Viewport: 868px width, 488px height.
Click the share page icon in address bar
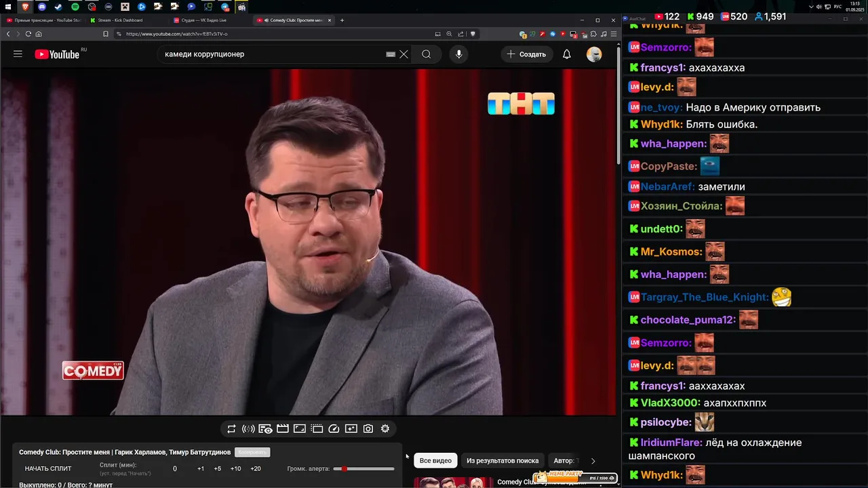click(461, 34)
